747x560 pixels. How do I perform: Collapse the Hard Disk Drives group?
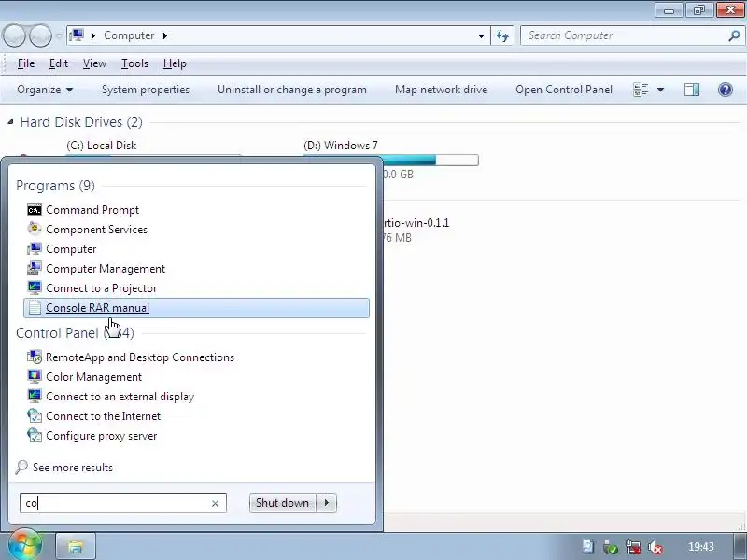(x=10, y=122)
